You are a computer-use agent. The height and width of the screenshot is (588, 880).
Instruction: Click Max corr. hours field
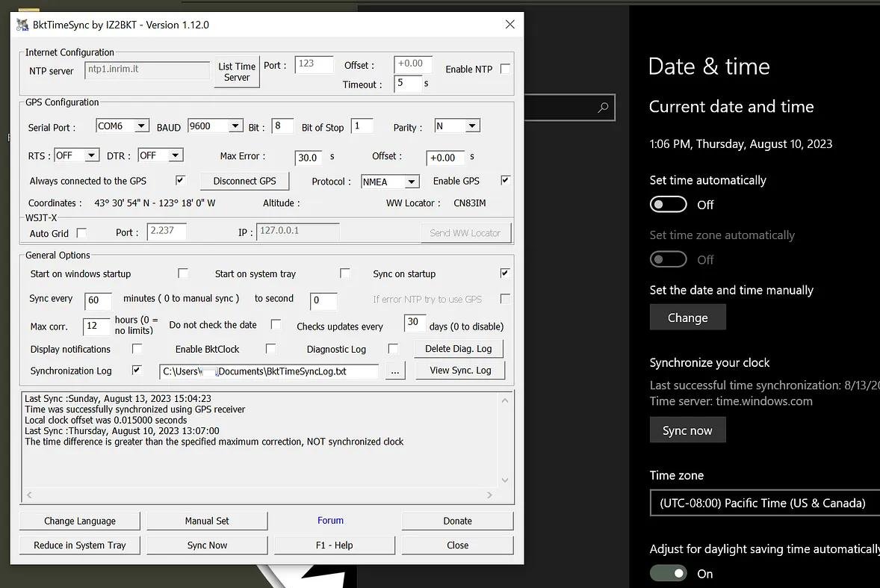pos(96,326)
